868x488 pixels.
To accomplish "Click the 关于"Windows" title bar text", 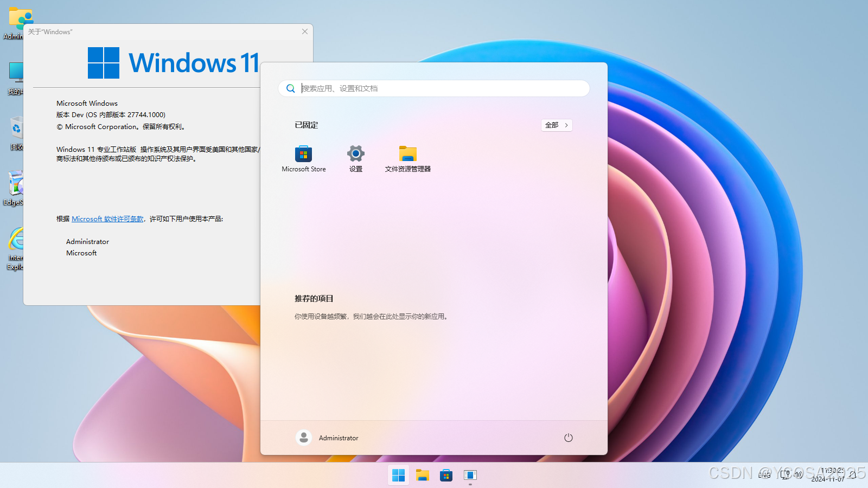I will [50, 32].
